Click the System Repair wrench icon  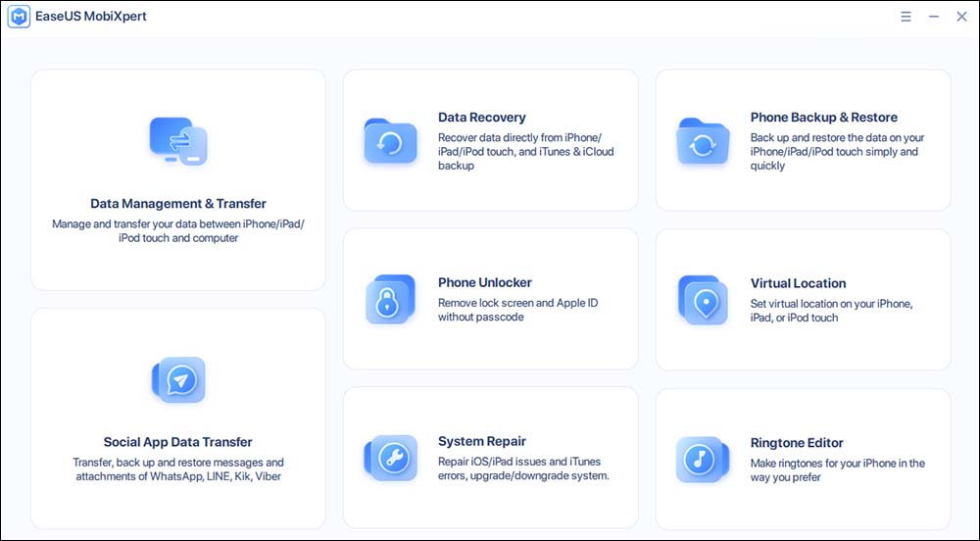pyautogui.click(x=391, y=458)
